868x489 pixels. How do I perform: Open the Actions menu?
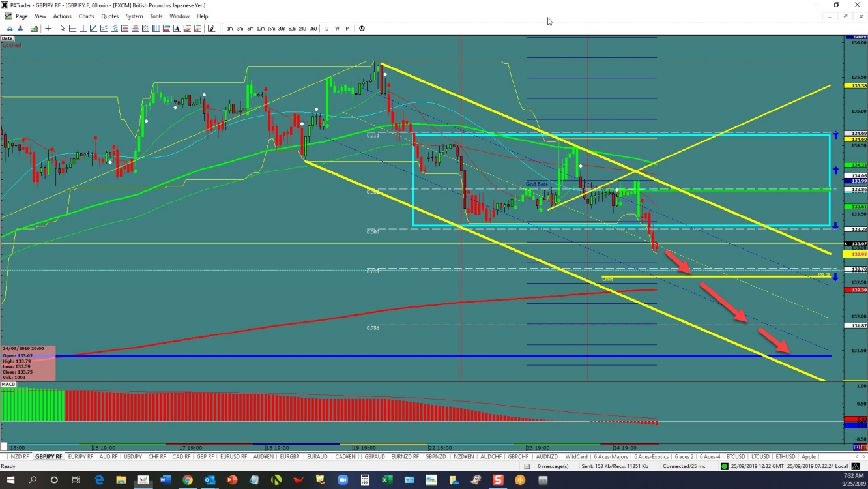[63, 16]
